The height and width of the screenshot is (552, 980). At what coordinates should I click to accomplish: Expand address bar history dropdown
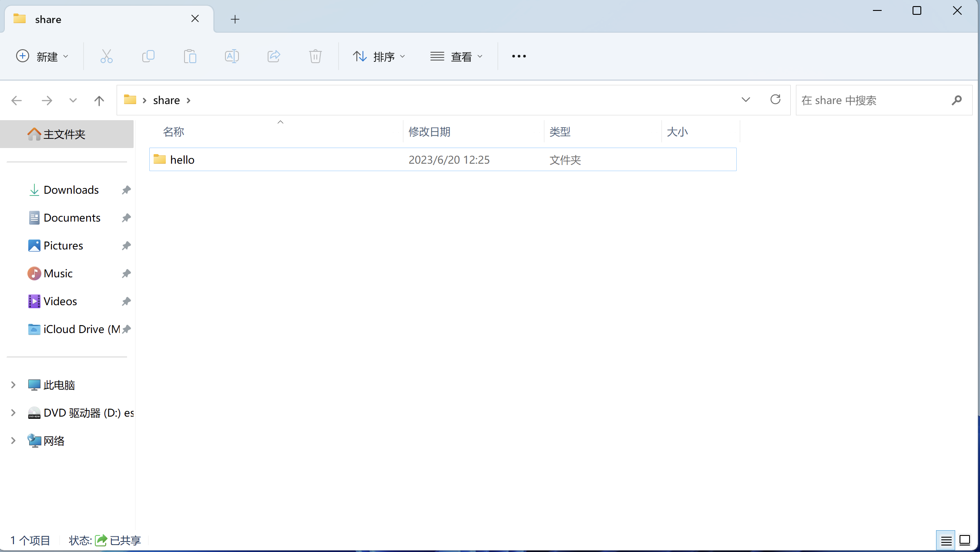click(x=746, y=100)
